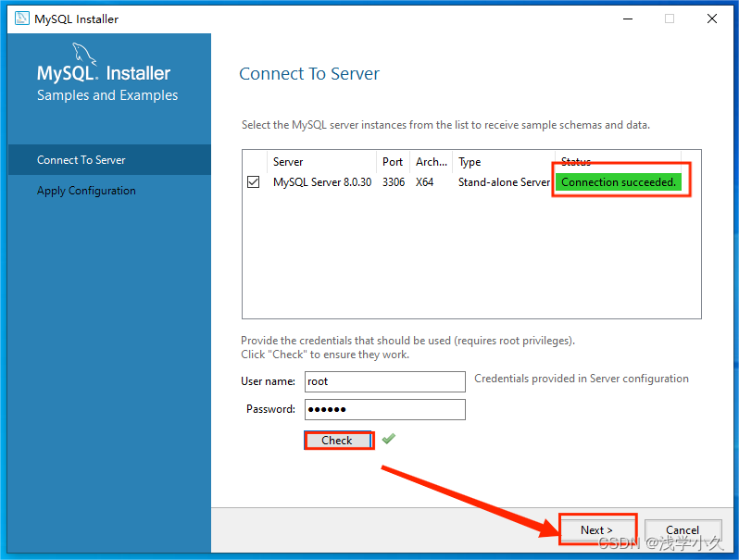Click the Connection succeeded status

click(619, 182)
